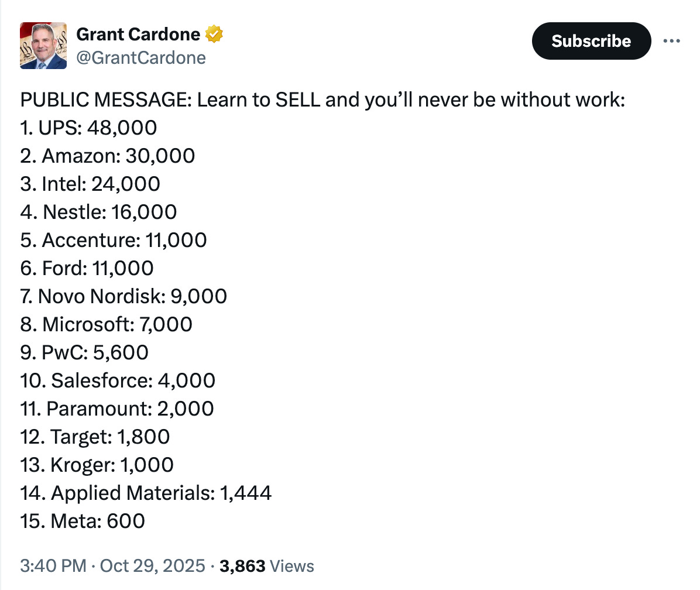Click the Amazon: 30,000 entry
Viewport: 700px width, 590px height.
click(107, 156)
